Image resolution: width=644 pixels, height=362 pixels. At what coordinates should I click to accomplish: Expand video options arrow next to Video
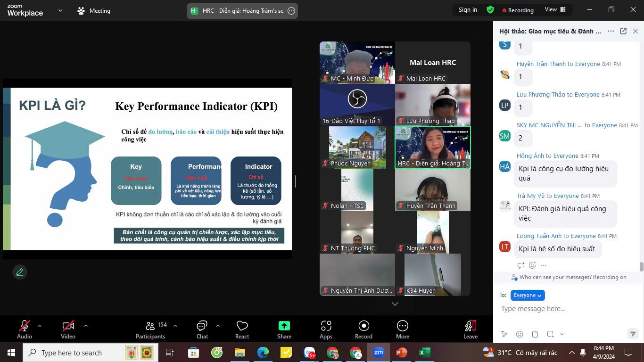pyautogui.click(x=85, y=325)
